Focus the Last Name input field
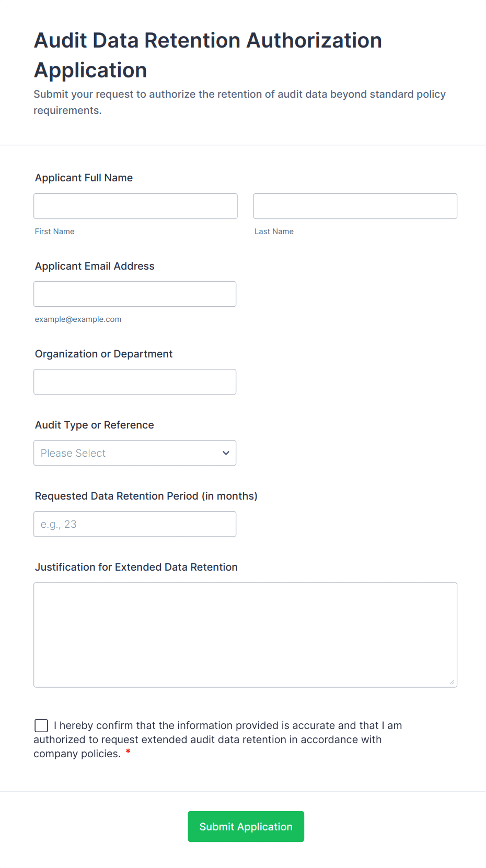 (x=355, y=206)
